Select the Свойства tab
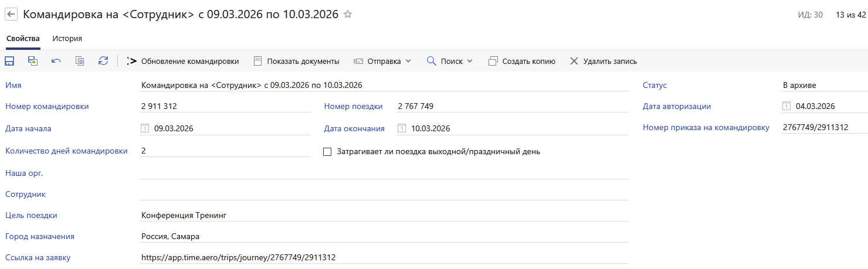Screen dimensions: 868x269 [23, 39]
